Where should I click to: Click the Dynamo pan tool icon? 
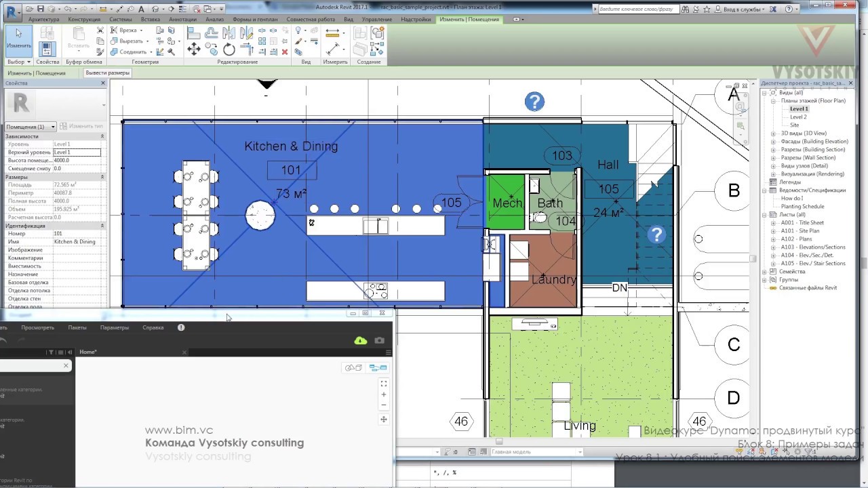(384, 420)
